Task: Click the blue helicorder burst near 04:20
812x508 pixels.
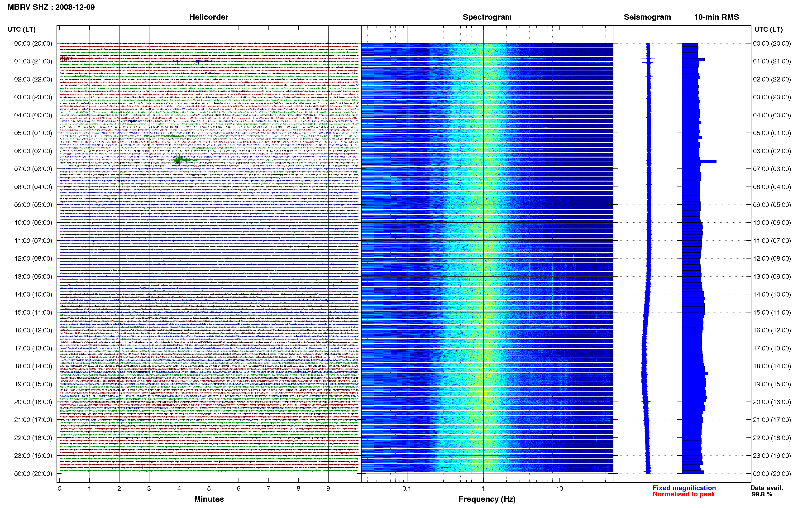Action: point(131,121)
